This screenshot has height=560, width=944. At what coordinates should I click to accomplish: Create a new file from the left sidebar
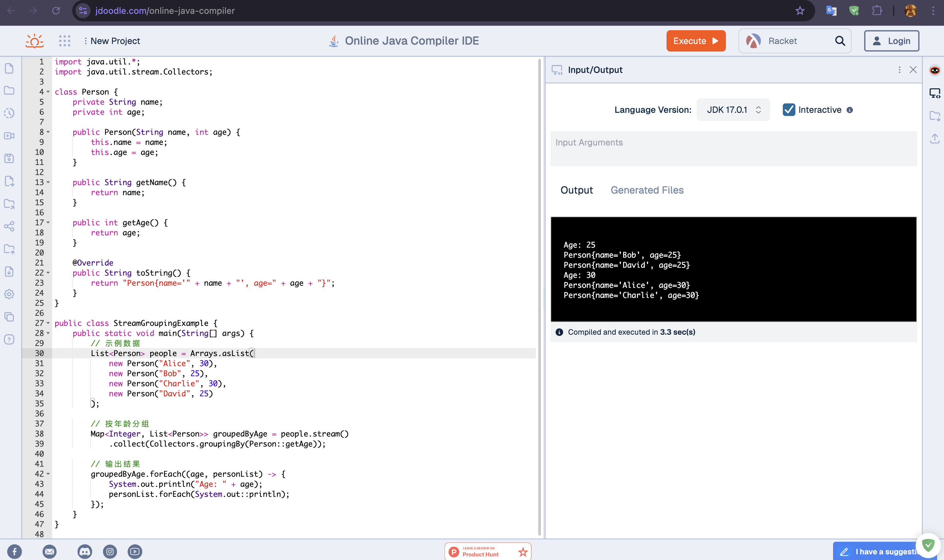(x=9, y=68)
